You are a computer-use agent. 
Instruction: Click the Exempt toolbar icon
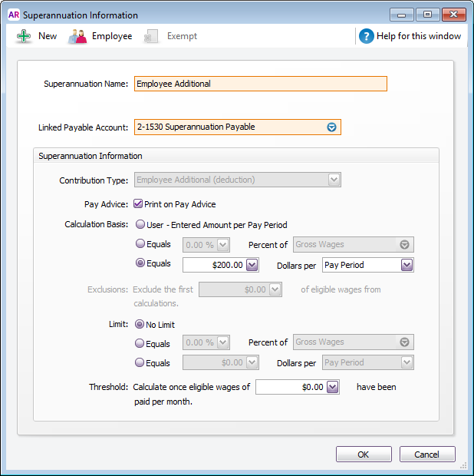(152, 36)
